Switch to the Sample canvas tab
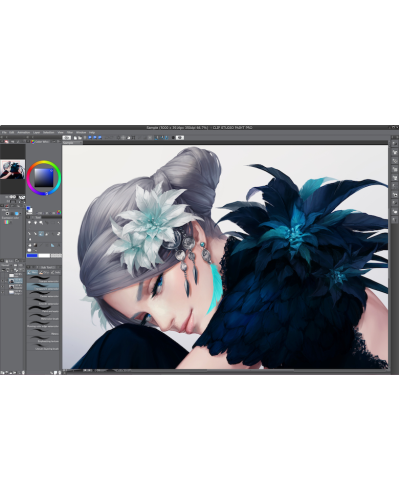 click(72, 143)
